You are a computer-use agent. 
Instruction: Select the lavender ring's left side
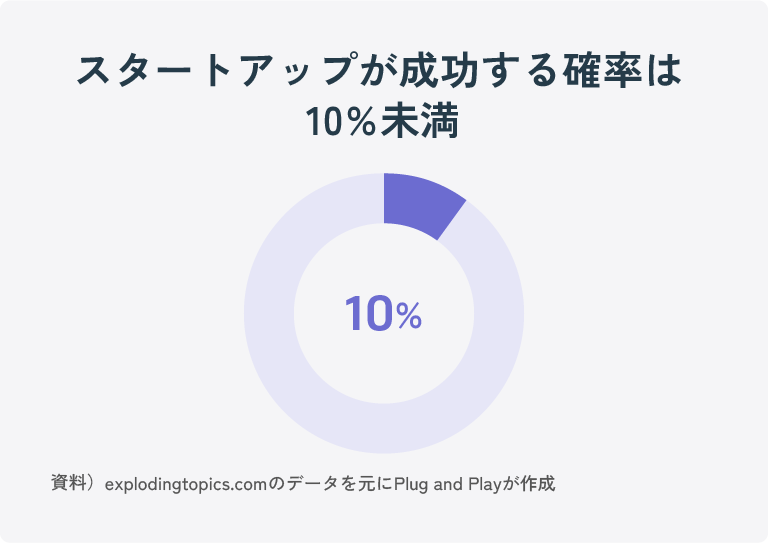point(269,313)
